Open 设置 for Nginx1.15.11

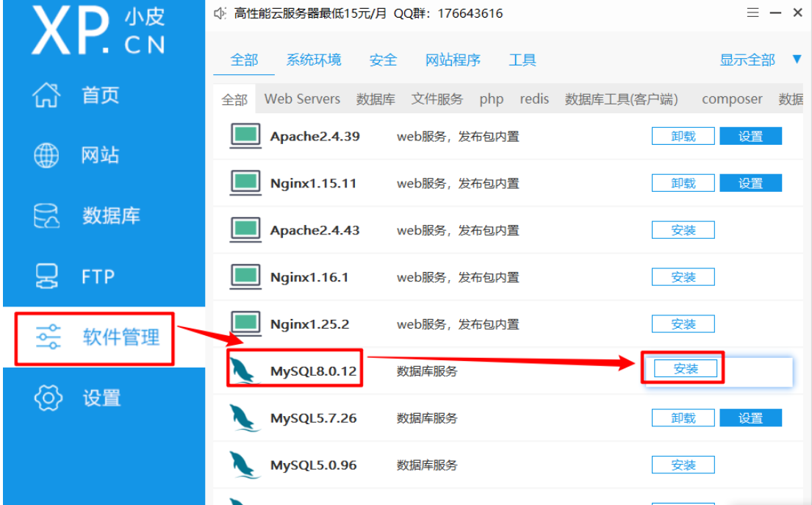click(751, 183)
